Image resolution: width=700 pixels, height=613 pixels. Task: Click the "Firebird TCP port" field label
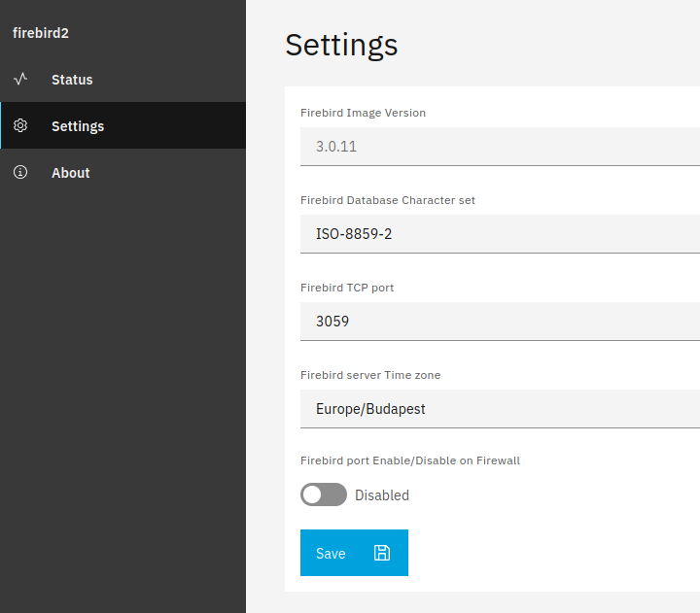pos(347,288)
